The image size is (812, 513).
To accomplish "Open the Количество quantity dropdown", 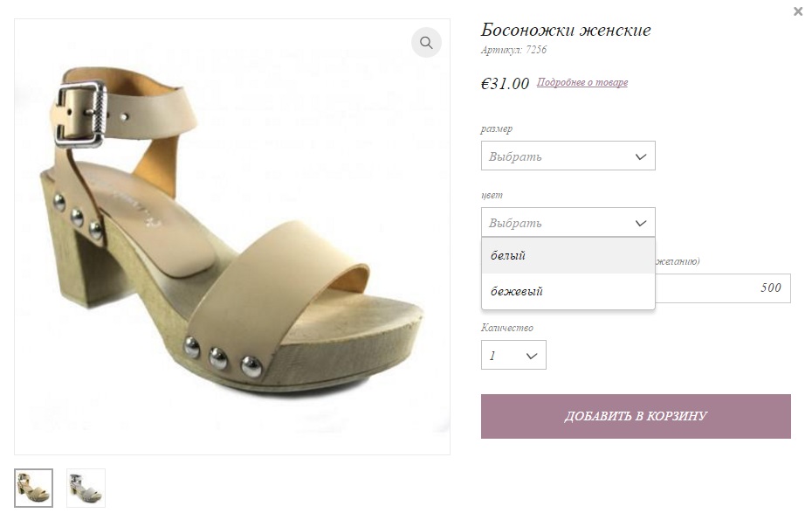I will [x=513, y=356].
